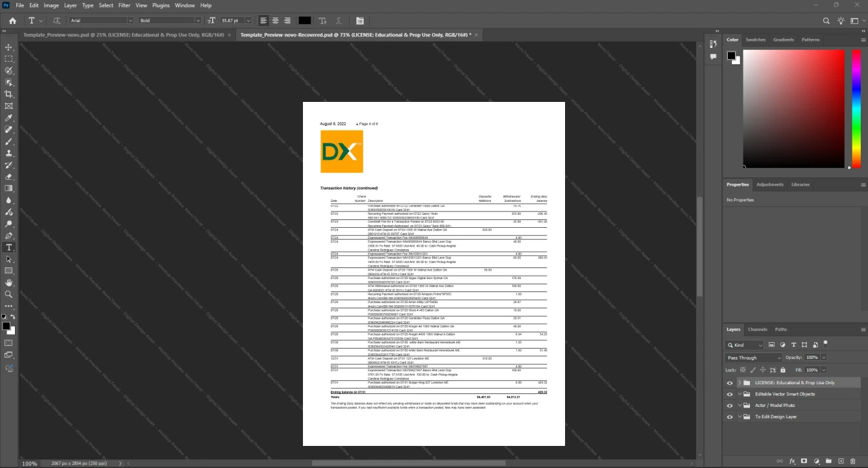Viewport: 868px width, 468px height.
Task: Select the Eyedropper tool
Action: [9, 118]
